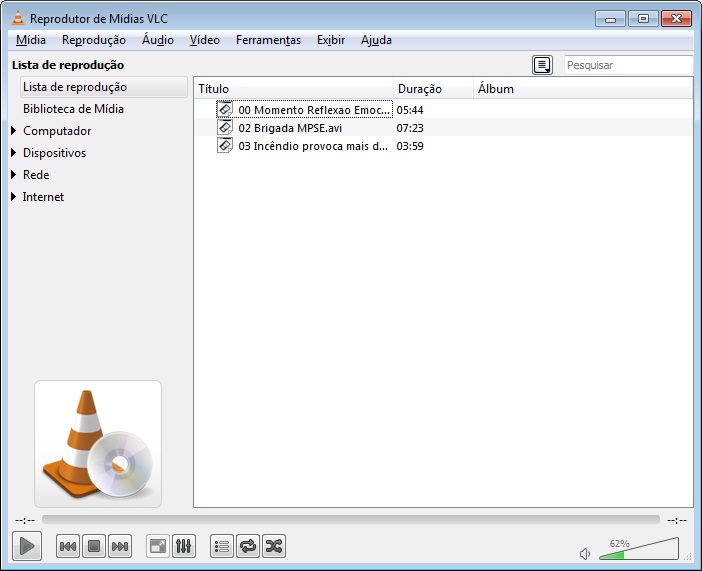
Task: Expand the Internet tree section
Action: [13, 196]
